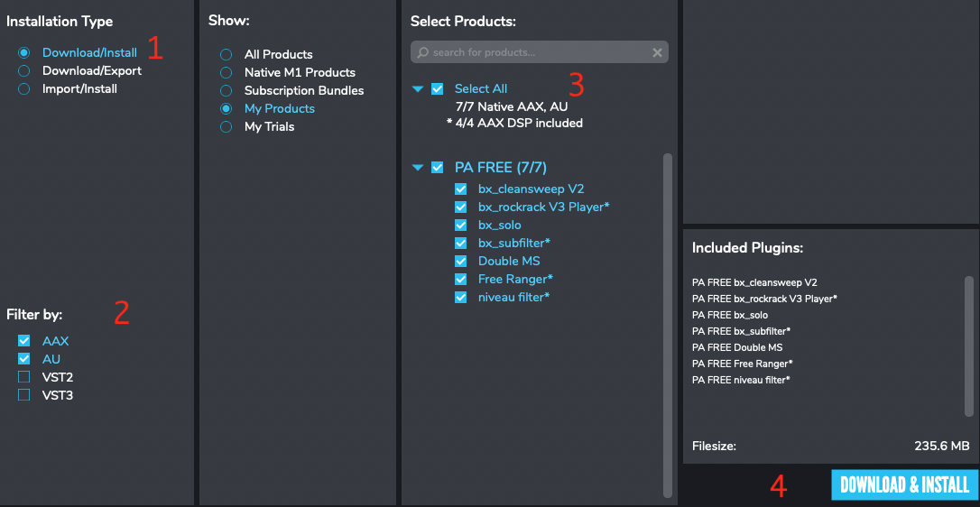Click the Download & Install button
980x507 pixels.
[x=905, y=484]
